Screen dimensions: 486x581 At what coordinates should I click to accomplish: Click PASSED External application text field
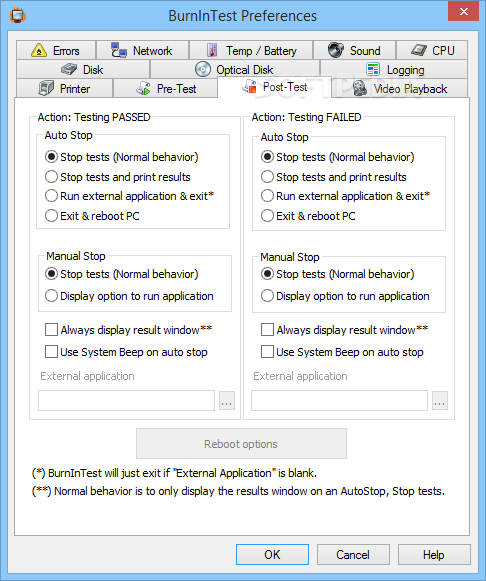126,400
